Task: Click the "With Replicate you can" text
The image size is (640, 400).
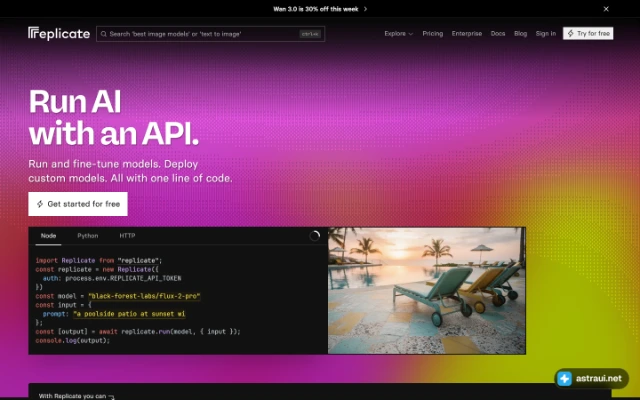Action: coord(72,396)
